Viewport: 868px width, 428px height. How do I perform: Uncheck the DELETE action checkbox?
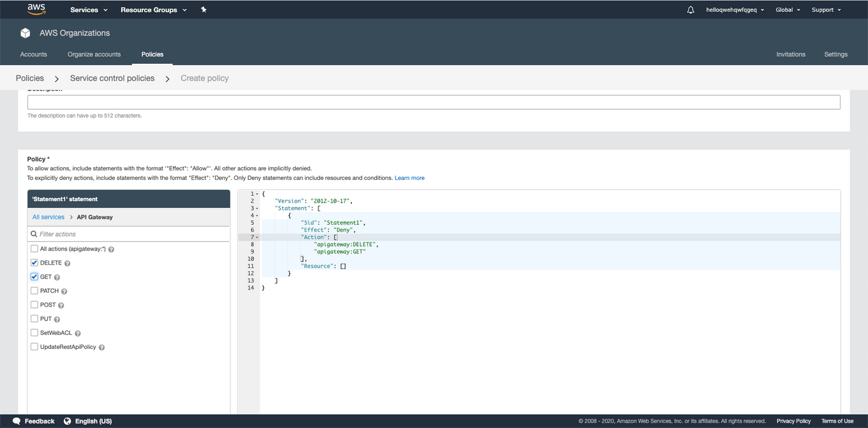tap(34, 263)
